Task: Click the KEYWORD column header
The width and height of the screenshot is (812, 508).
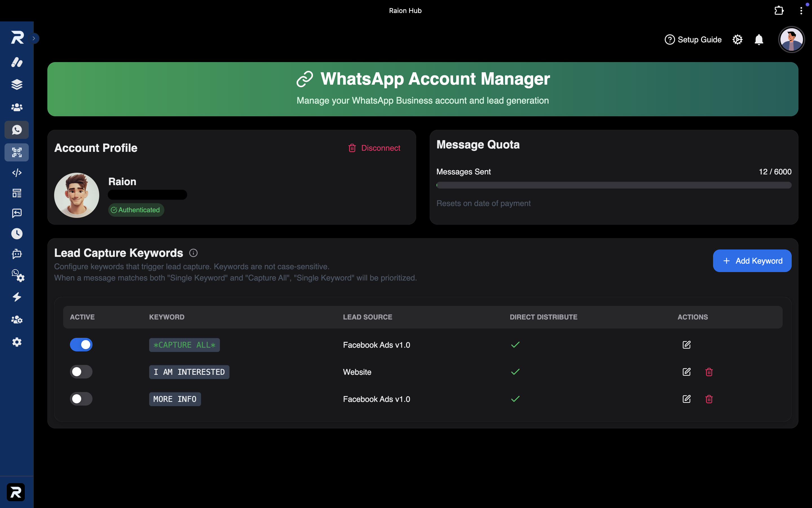Action: pos(167,317)
